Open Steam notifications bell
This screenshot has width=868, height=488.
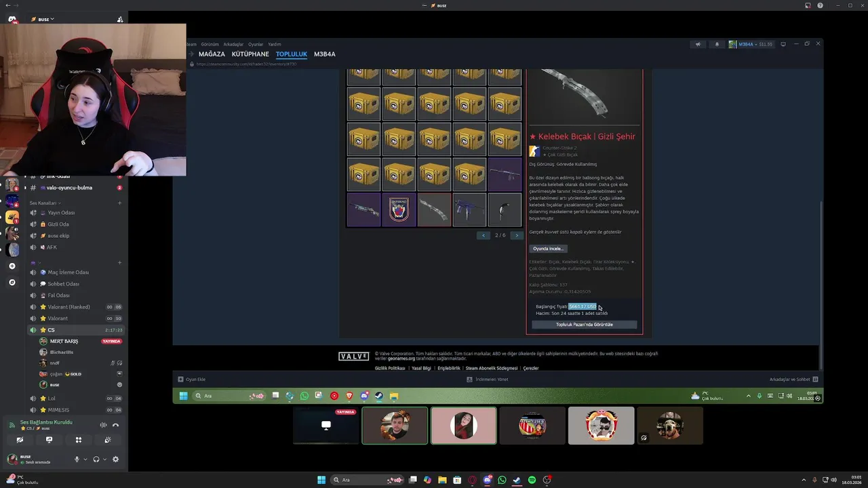717,44
